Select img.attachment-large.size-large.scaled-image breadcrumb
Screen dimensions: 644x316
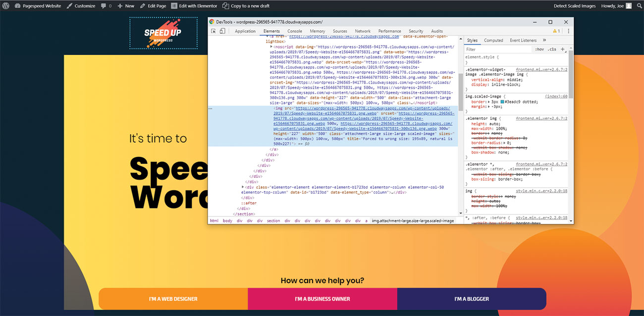(x=413, y=221)
